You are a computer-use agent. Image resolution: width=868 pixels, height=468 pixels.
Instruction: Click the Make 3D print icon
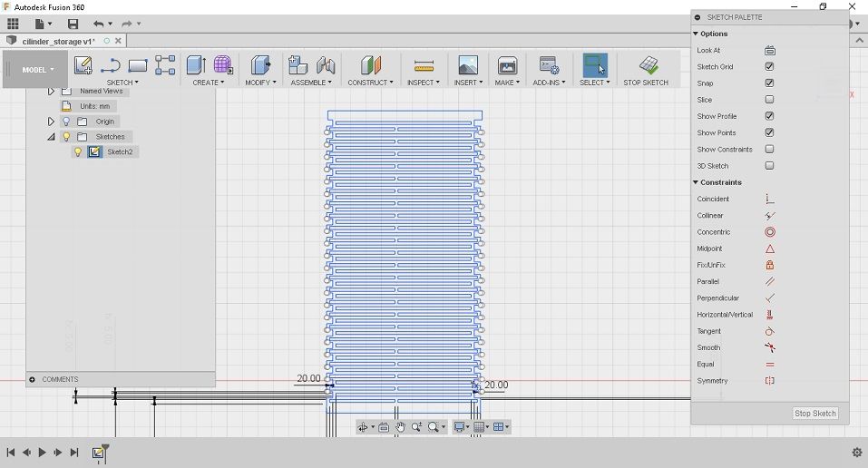(507, 65)
